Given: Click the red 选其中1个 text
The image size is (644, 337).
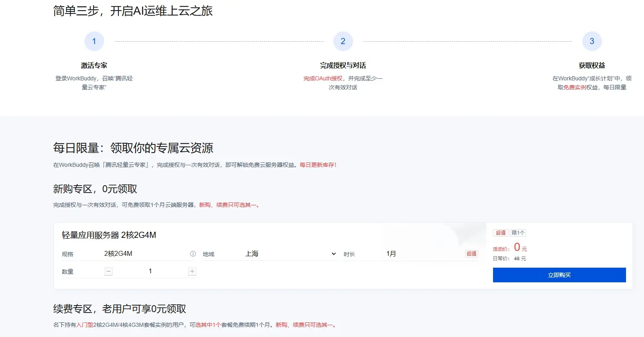Looking at the screenshot, I should point(208,325).
